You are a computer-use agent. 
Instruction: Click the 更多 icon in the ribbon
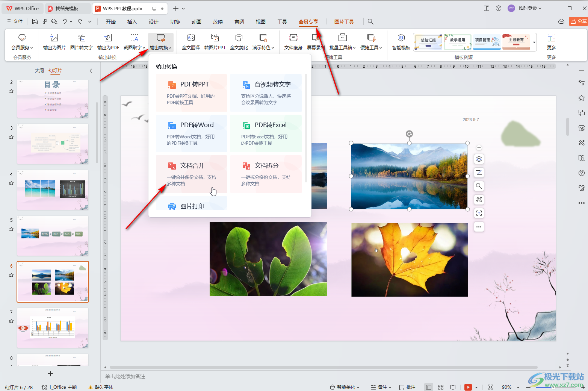pyautogui.click(x=552, y=38)
